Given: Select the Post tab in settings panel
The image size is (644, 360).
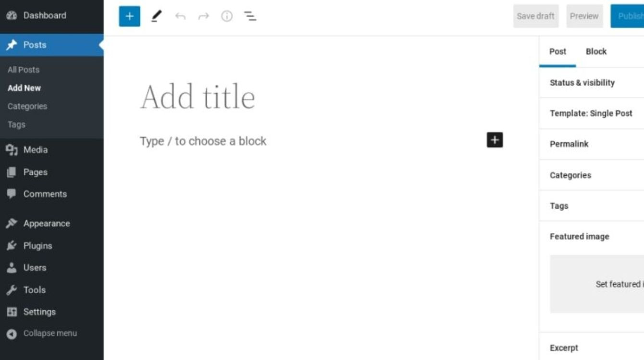Looking at the screenshot, I should click(557, 51).
